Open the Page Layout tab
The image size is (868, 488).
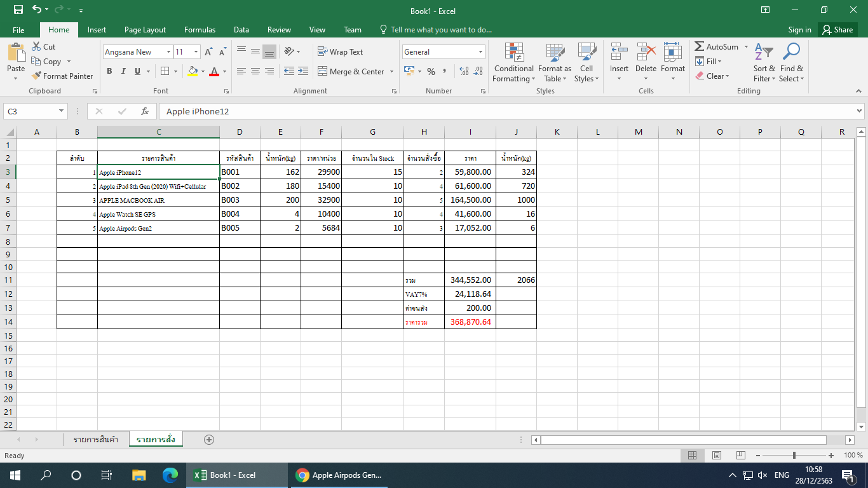point(145,30)
